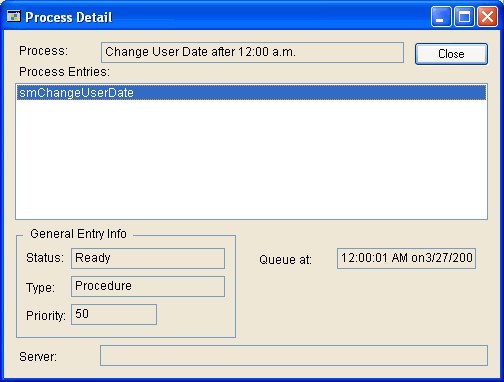Click the empty Server field

coord(294,356)
